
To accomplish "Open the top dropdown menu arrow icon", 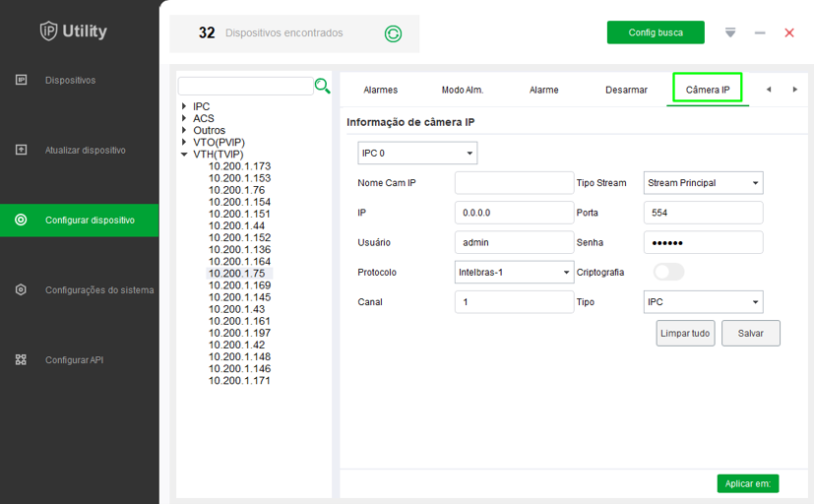I will click(730, 32).
